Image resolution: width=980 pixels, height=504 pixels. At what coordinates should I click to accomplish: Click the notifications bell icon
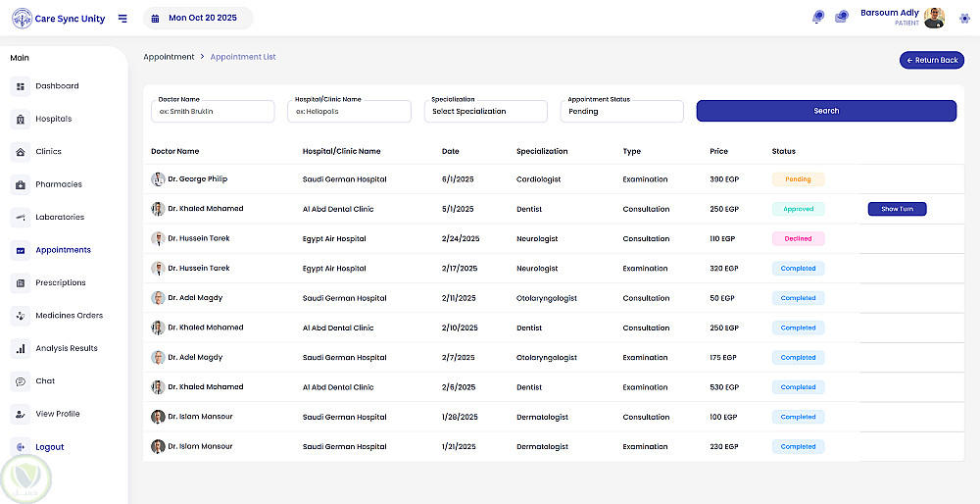pos(818,18)
